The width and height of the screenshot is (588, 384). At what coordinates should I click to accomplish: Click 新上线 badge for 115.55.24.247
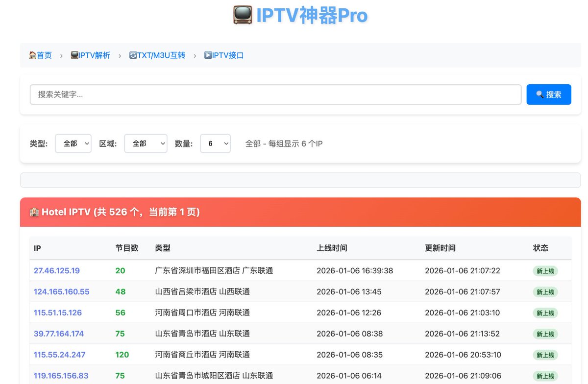pyautogui.click(x=545, y=355)
